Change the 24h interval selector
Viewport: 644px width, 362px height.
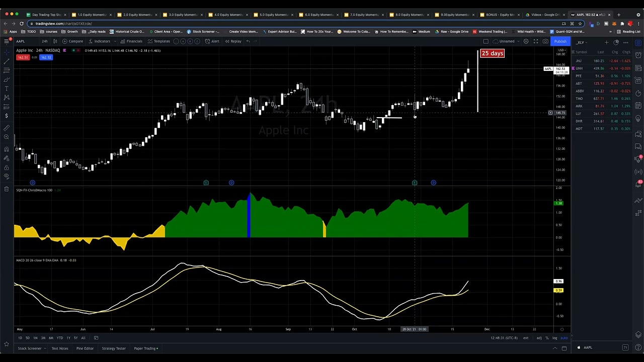45,41
